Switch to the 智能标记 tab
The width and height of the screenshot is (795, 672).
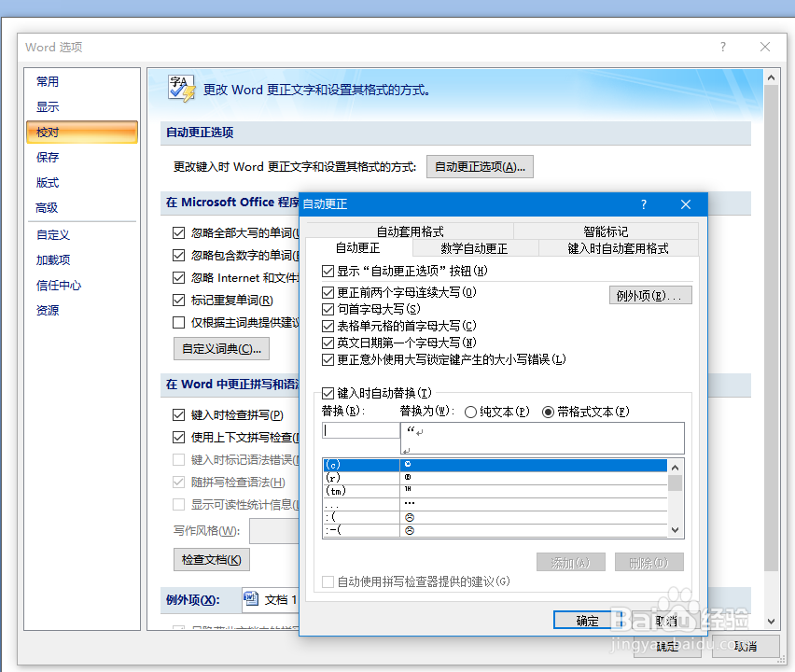click(x=606, y=231)
